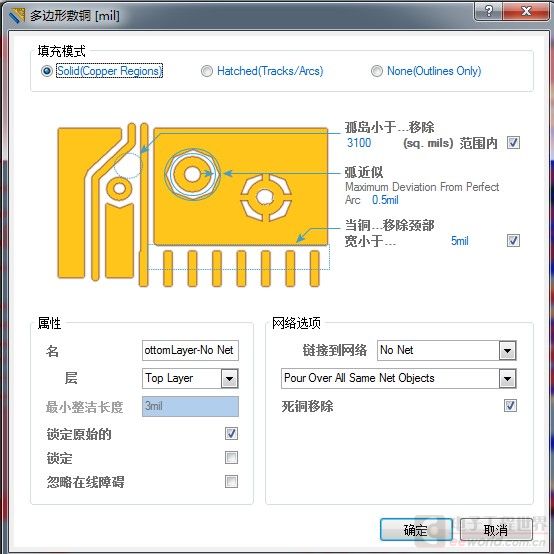Select Hatched(Tracks/Arcs) fill mode
554x554 pixels.
click(x=262, y=71)
